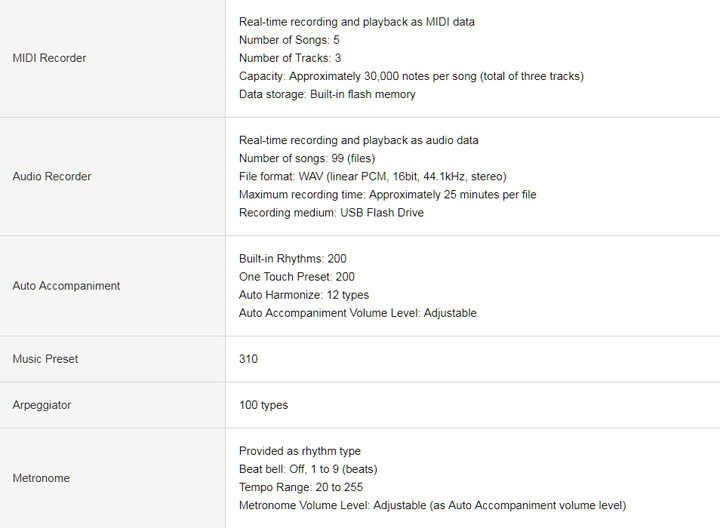
Task: Select the Music Preset label
Action: (45, 359)
